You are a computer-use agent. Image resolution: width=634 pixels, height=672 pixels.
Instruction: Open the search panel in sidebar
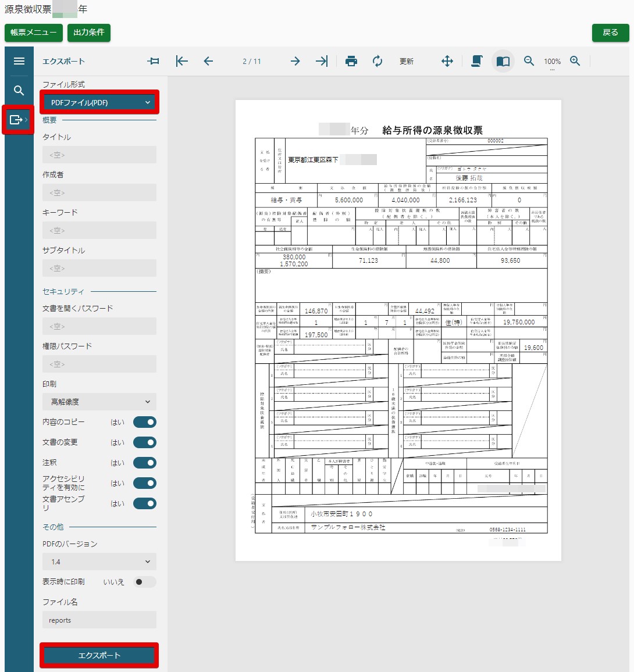point(19,90)
